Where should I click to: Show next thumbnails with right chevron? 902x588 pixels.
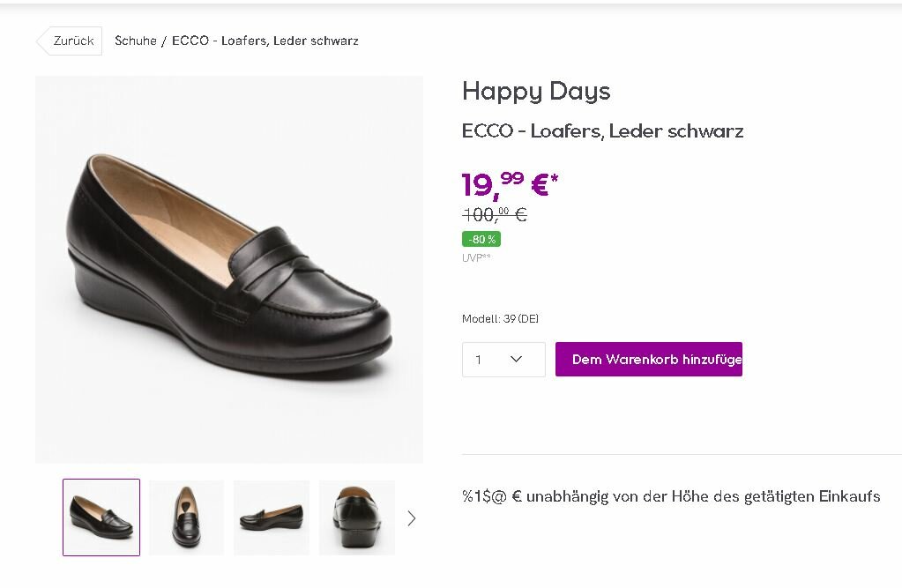pyautogui.click(x=411, y=518)
